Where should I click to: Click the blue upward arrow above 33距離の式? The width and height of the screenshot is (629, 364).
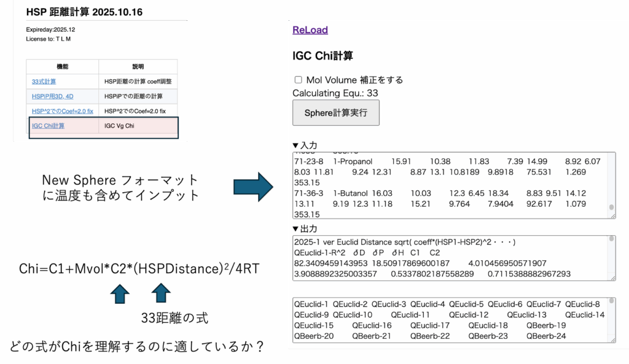160,294
